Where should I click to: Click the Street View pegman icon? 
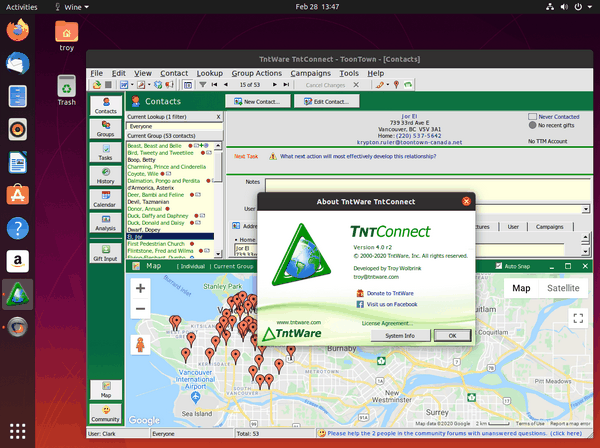(140, 345)
